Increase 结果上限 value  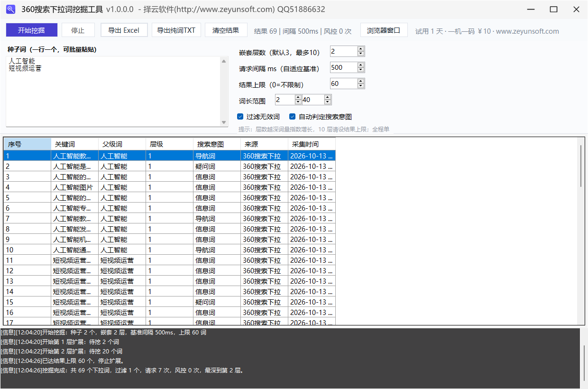[361, 81]
